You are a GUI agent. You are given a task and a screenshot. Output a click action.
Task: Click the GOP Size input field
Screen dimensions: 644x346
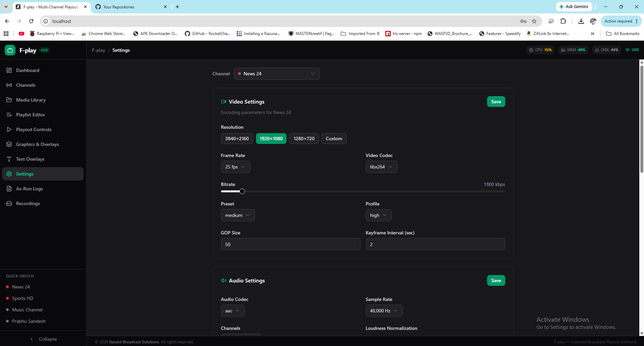tap(291, 244)
